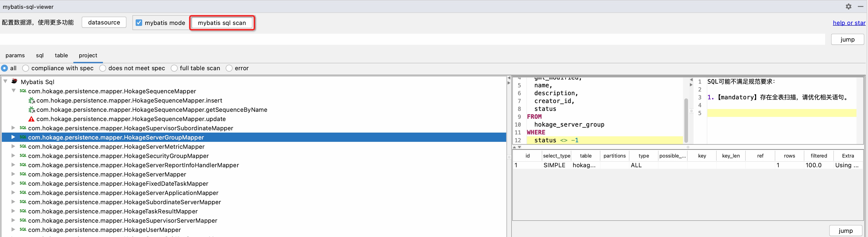Select the 'error' radio filter
Image resolution: width=868 pixels, height=237 pixels.
coord(229,68)
